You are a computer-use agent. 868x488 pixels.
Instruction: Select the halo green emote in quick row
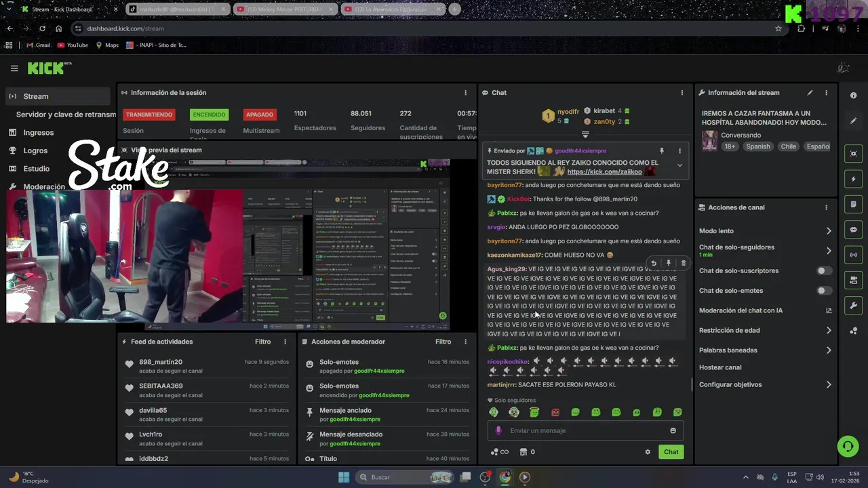pyautogui.click(x=534, y=412)
